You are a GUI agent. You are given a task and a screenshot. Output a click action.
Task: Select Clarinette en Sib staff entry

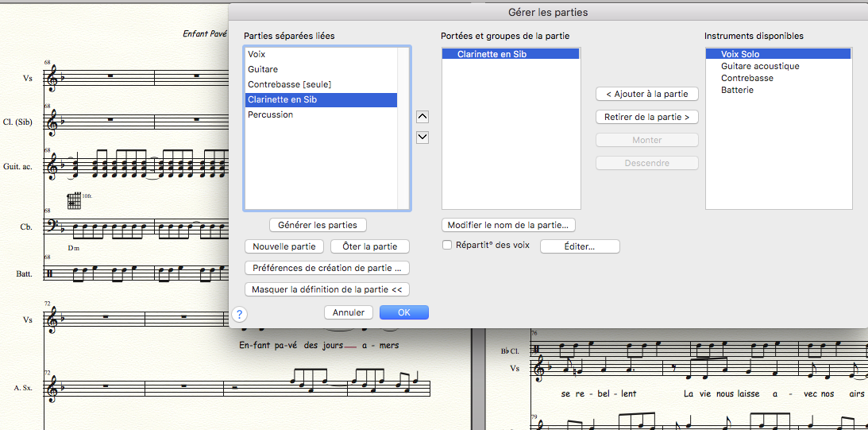tap(492, 54)
